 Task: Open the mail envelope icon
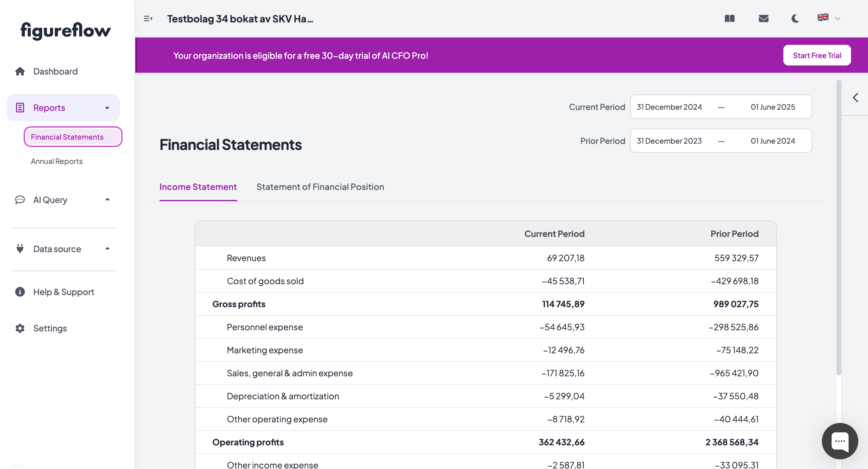pos(764,18)
